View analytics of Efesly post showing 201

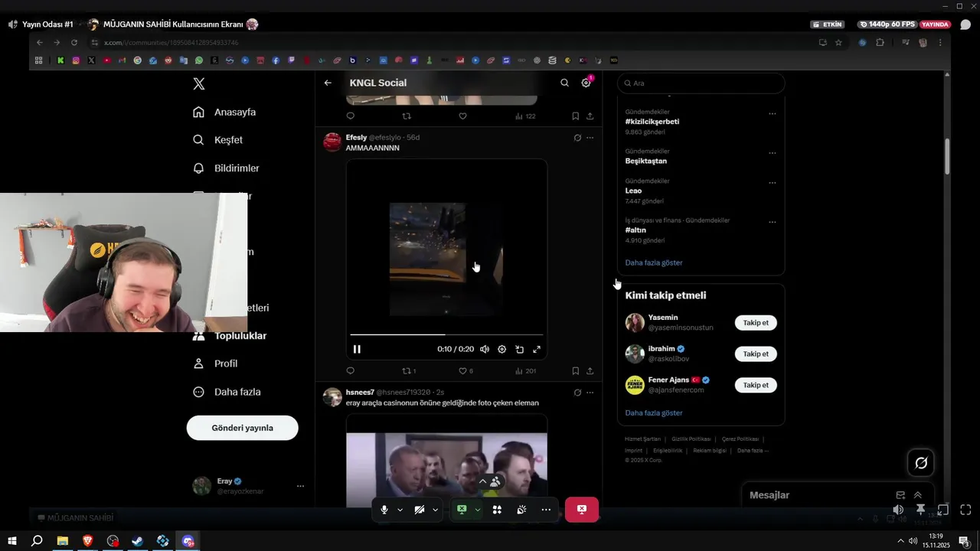coord(525,371)
